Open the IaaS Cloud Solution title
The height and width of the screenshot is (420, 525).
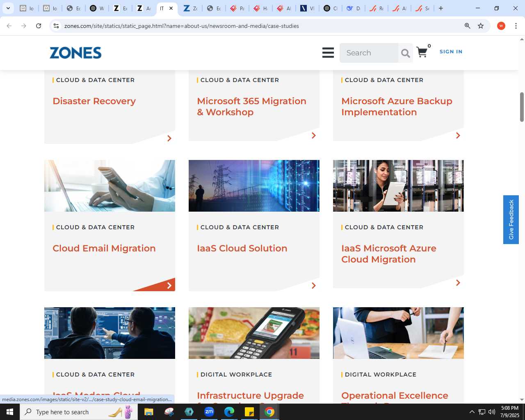[x=242, y=248]
